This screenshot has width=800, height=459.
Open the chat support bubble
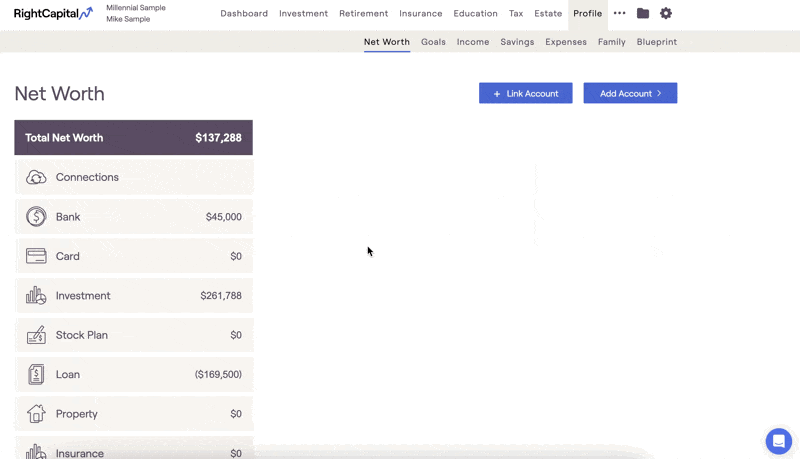pyautogui.click(x=779, y=440)
